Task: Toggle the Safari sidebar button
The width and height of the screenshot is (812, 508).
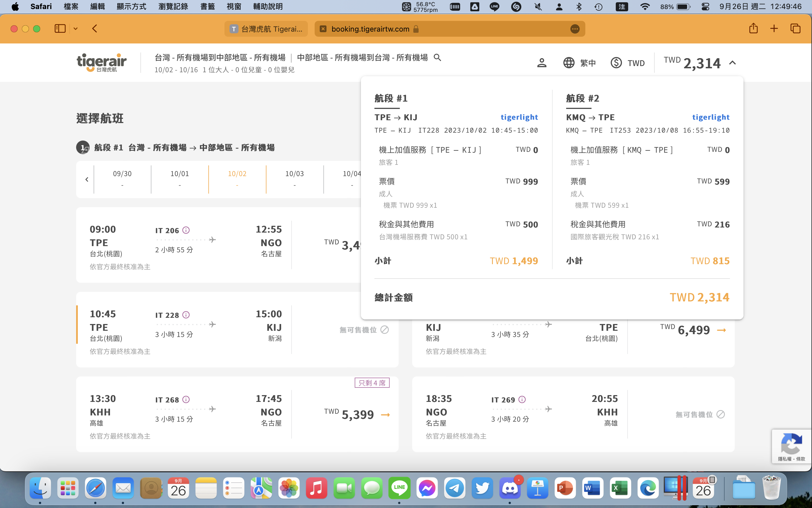Action: 60,29
